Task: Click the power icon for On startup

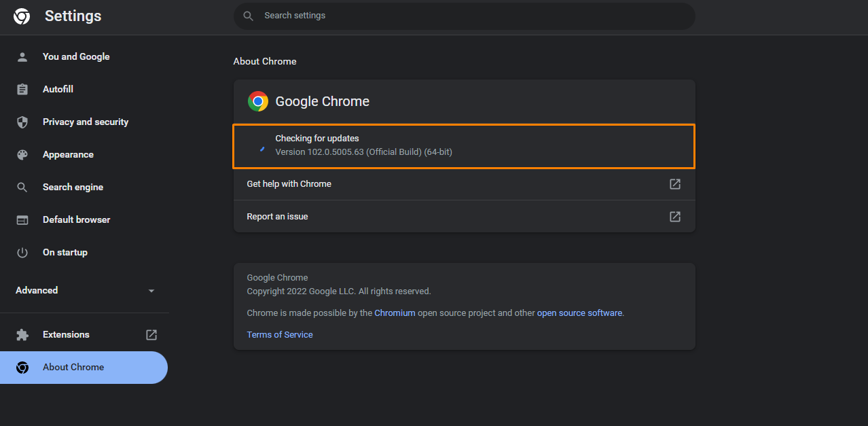Action: 22,253
